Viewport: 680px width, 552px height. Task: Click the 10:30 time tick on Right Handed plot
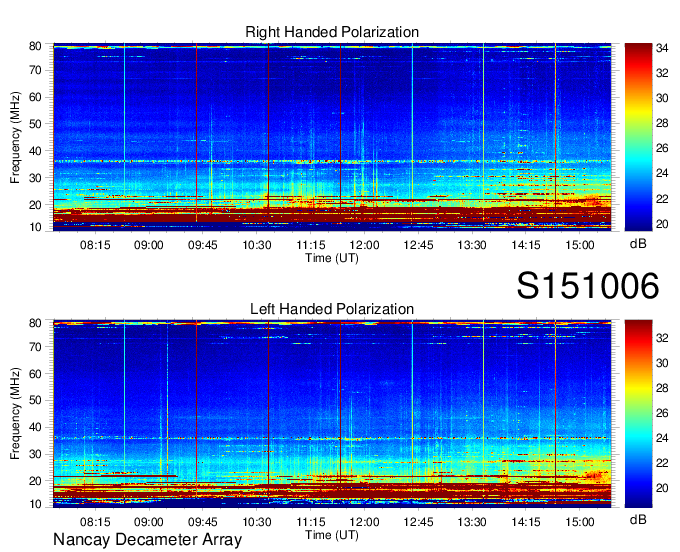257,245
